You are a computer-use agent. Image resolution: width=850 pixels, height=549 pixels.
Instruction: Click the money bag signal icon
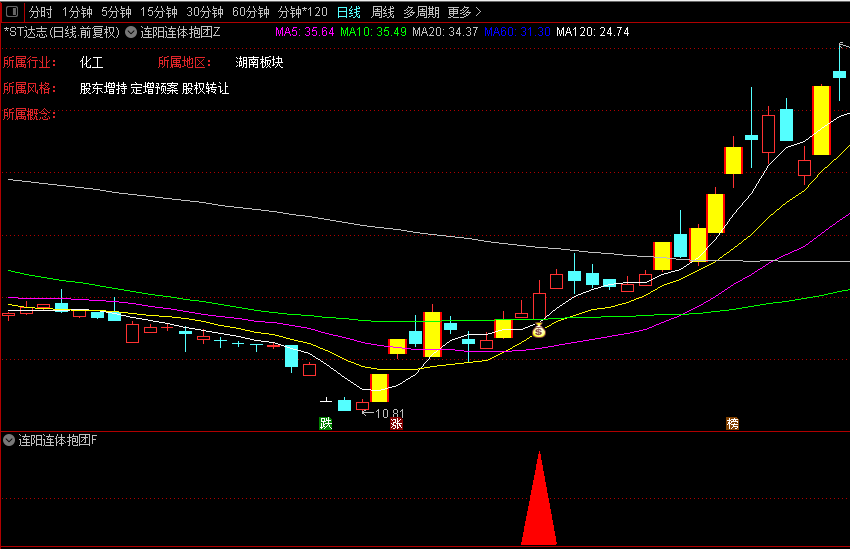538,330
